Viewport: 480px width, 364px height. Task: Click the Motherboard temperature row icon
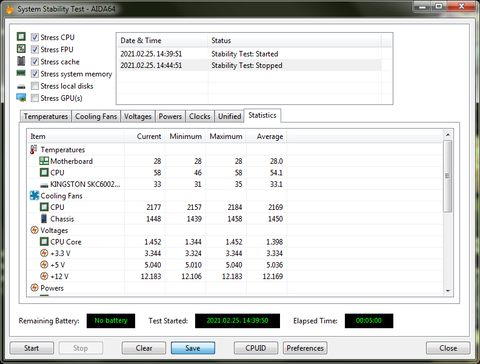[44, 161]
